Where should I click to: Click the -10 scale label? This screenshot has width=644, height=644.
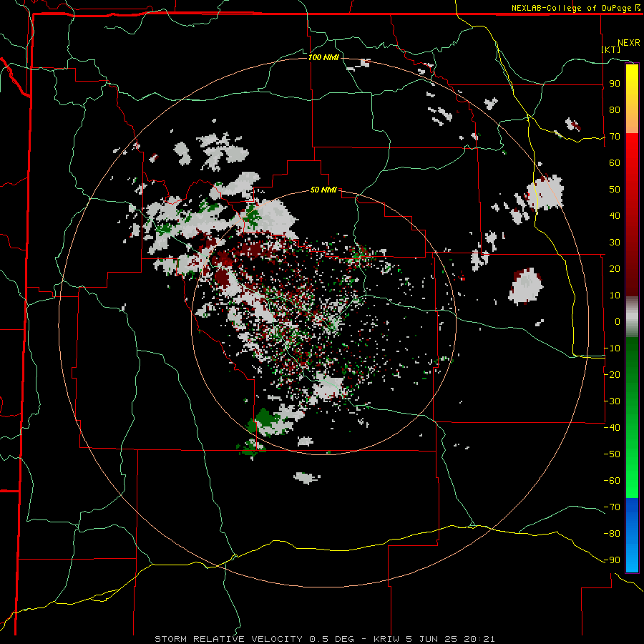tap(612, 348)
